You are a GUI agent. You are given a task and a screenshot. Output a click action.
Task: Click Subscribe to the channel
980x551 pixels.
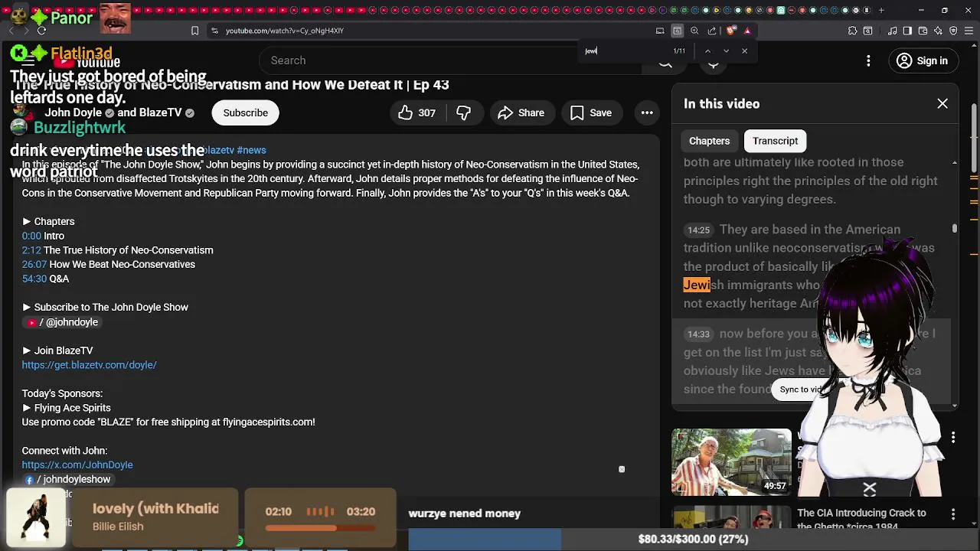[246, 113]
